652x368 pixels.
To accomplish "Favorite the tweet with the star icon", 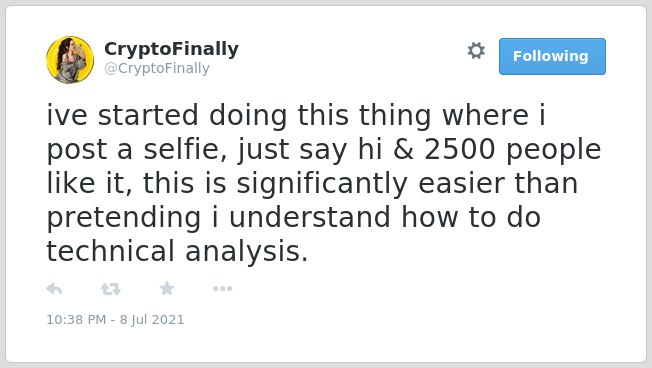I will (167, 288).
